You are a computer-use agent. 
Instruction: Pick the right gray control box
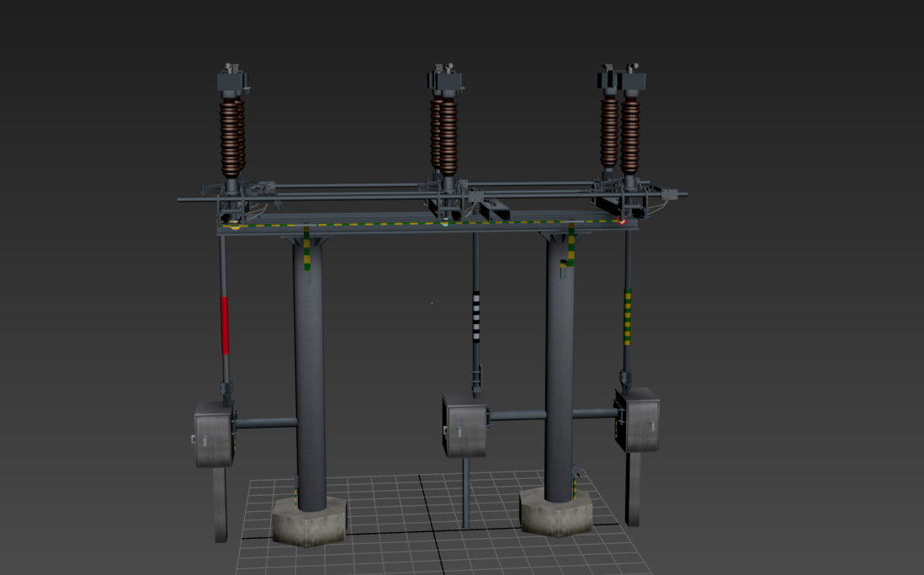tap(639, 420)
